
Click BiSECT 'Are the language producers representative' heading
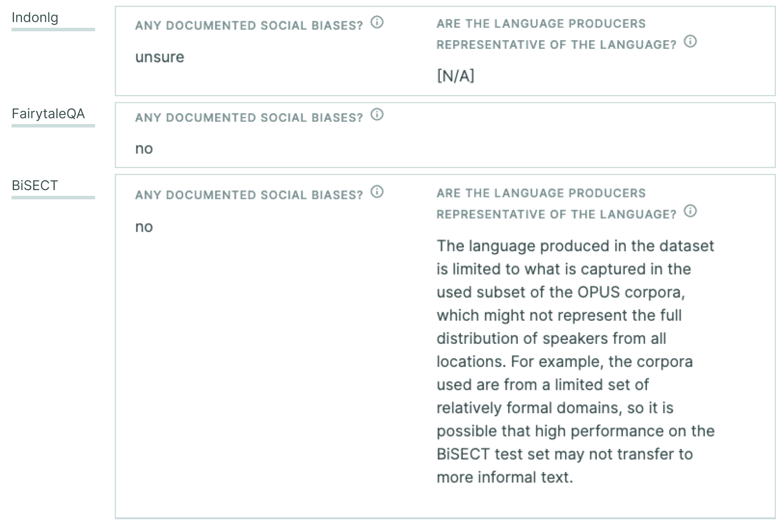click(557, 204)
